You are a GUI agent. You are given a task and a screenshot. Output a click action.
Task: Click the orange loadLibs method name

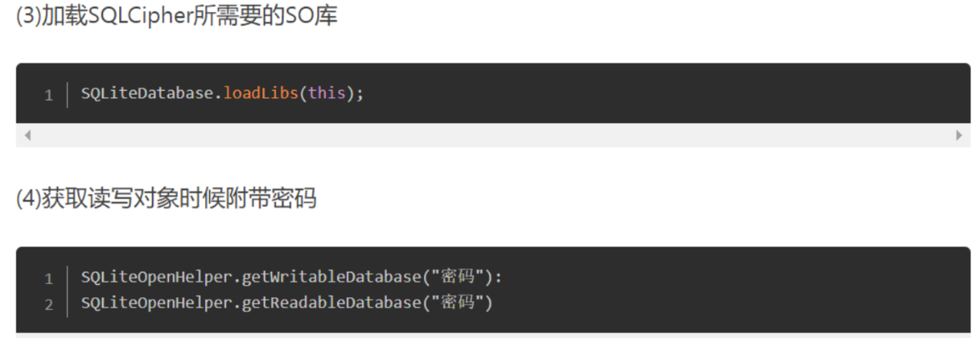point(261,93)
